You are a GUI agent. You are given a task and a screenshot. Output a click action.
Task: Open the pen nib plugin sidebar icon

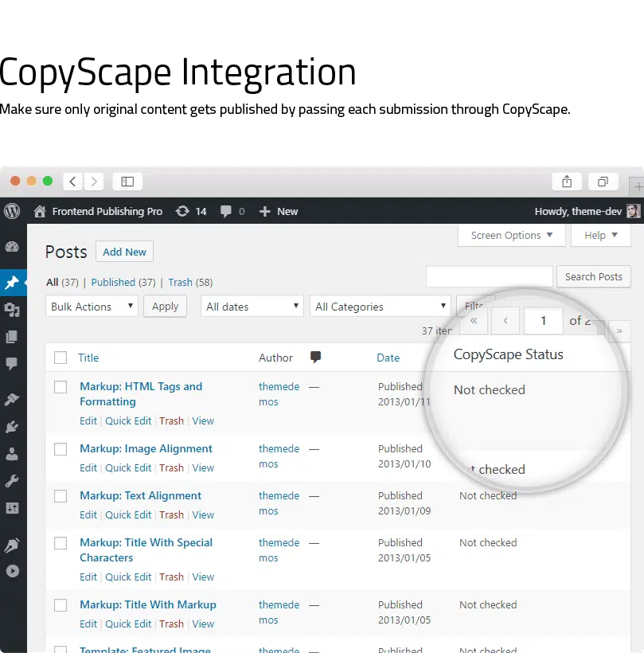[x=12, y=545]
